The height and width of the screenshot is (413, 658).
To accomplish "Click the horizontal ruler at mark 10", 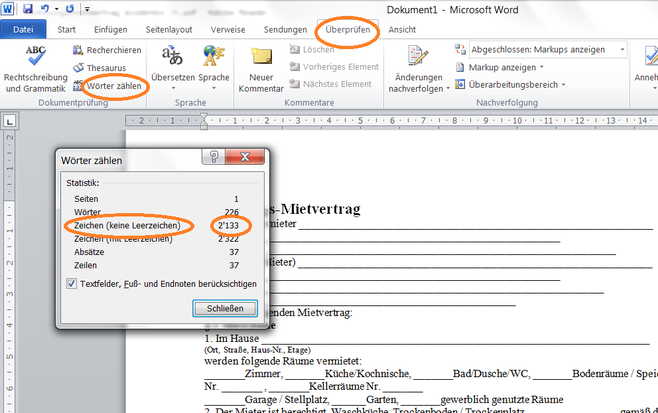I will click(x=517, y=121).
